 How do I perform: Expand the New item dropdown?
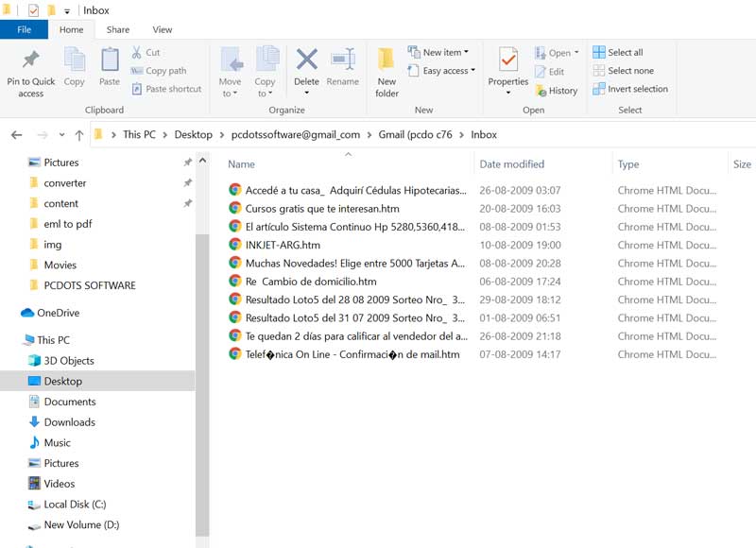[x=466, y=52]
